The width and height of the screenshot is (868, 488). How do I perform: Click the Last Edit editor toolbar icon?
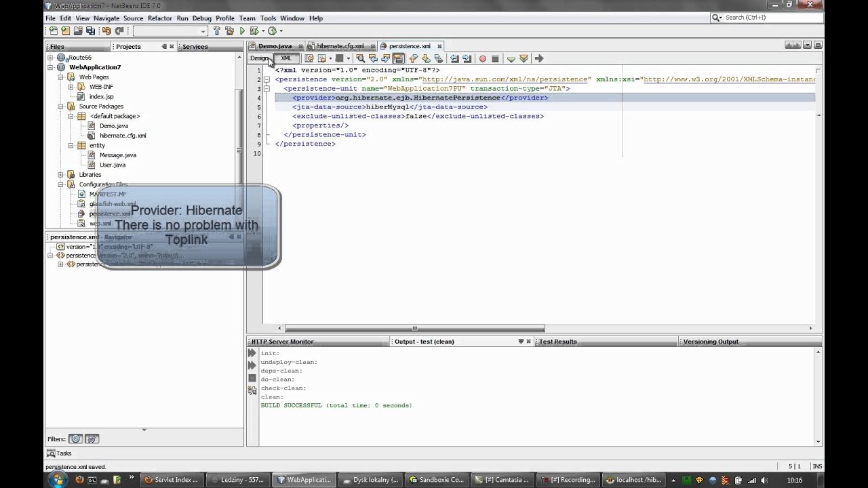(309, 58)
